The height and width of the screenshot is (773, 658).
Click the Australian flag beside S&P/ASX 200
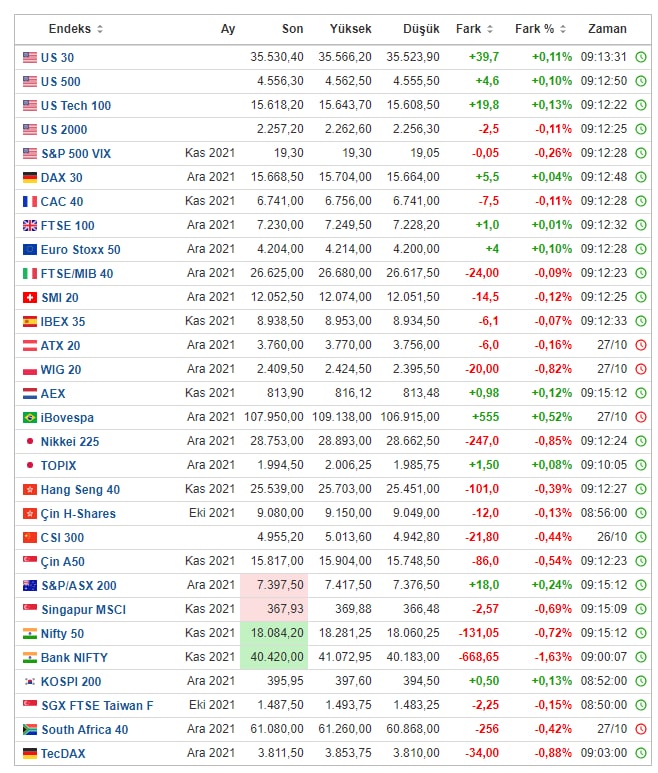point(30,586)
